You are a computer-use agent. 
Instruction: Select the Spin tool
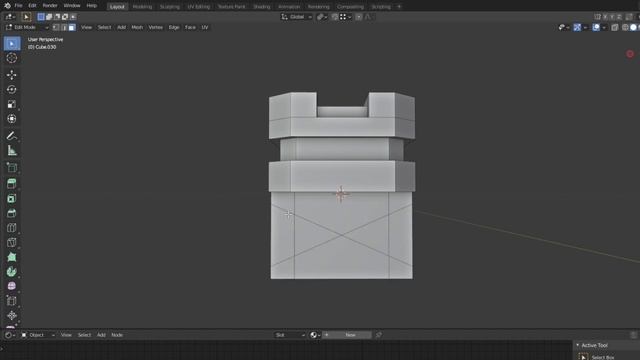click(12, 272)
